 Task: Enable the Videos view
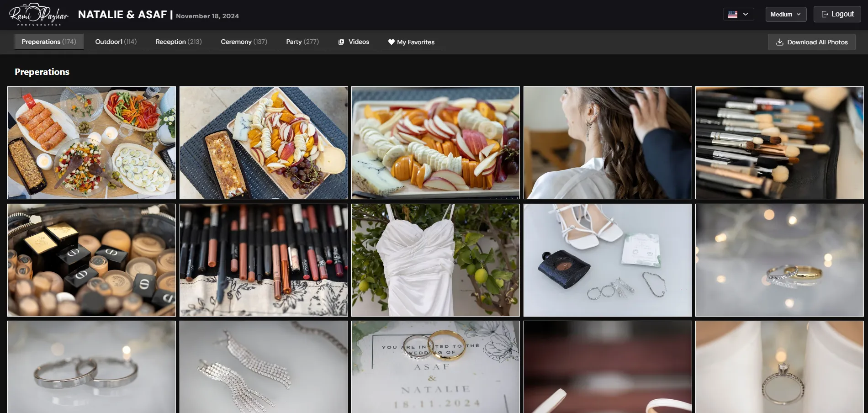tap(354, 42)
